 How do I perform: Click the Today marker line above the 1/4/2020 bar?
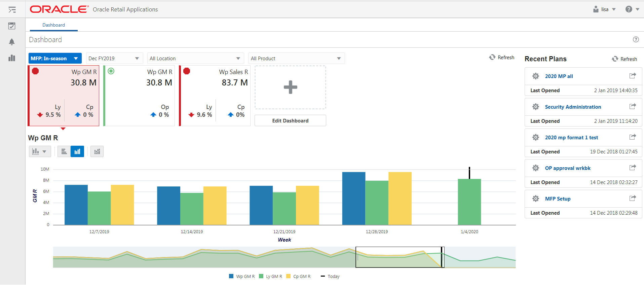(469, 173)
